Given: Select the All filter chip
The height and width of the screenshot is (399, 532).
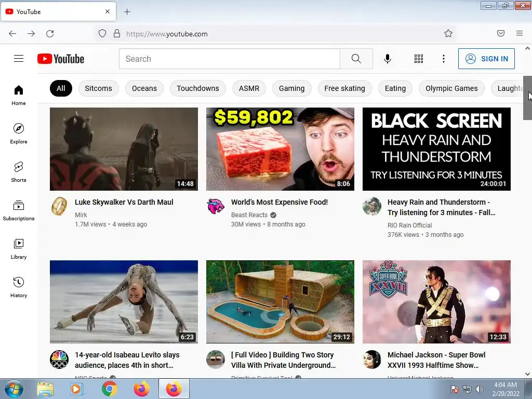Looking at the screenshot, I should coord(61,88).
